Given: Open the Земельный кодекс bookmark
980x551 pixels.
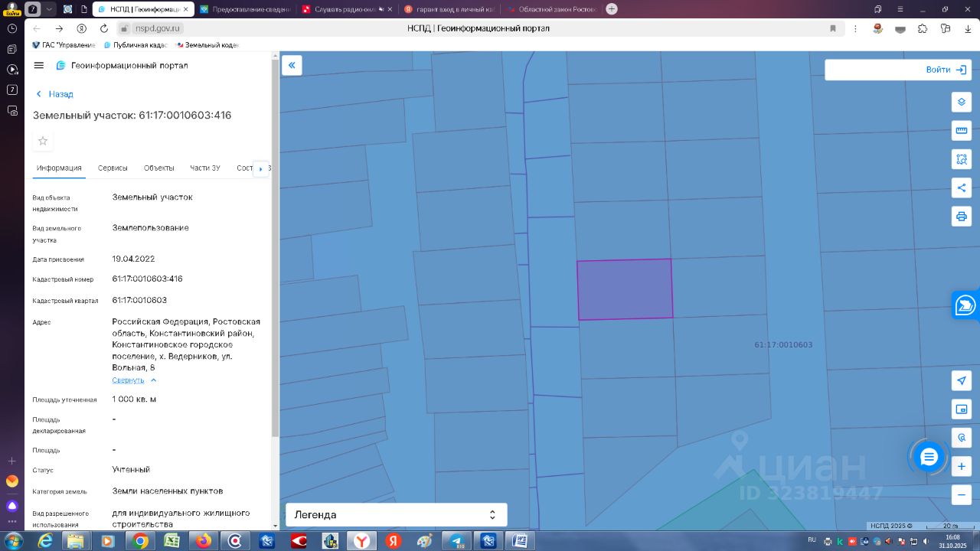Looking at the screenshot, I should coord(207,45).
